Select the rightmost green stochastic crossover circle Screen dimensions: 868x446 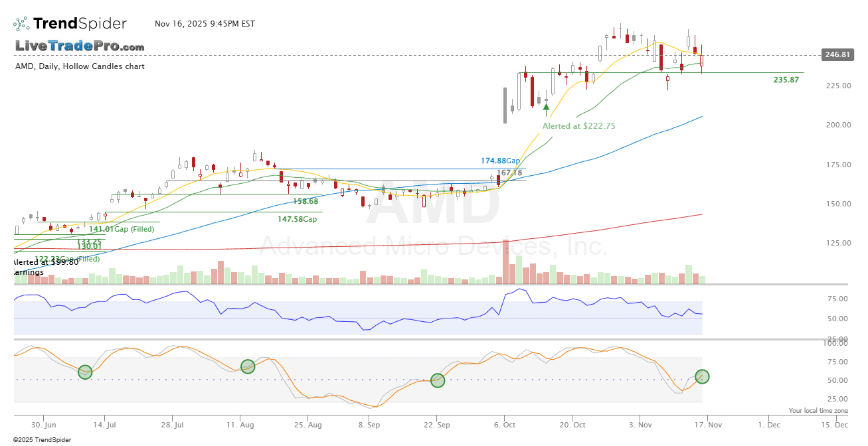click(702, 376)
